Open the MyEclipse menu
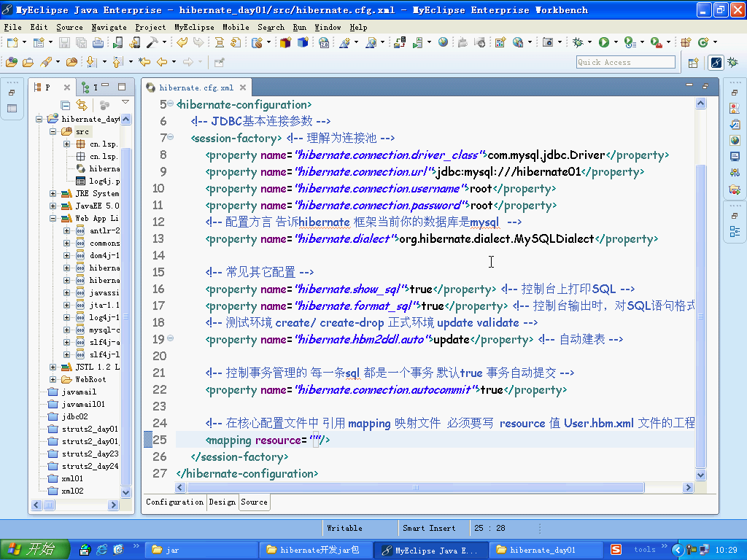747x560 pixels. pyautogui.click(x=194, y=27)
